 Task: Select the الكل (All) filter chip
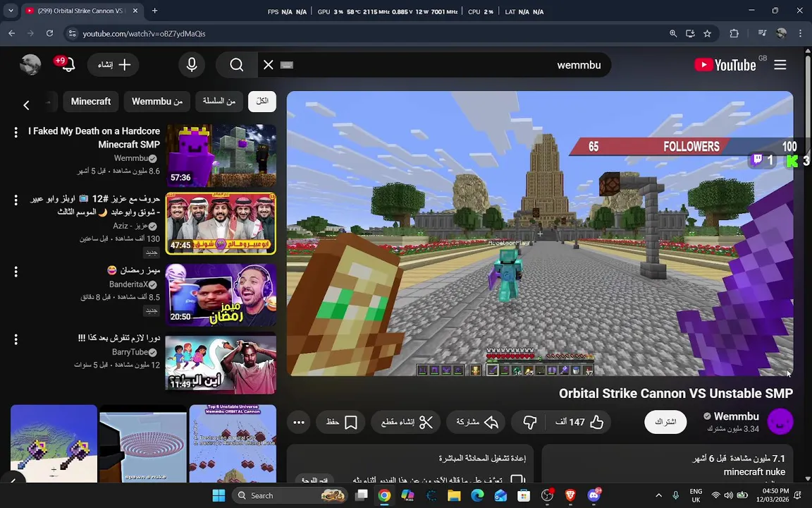tap(262, 101)
